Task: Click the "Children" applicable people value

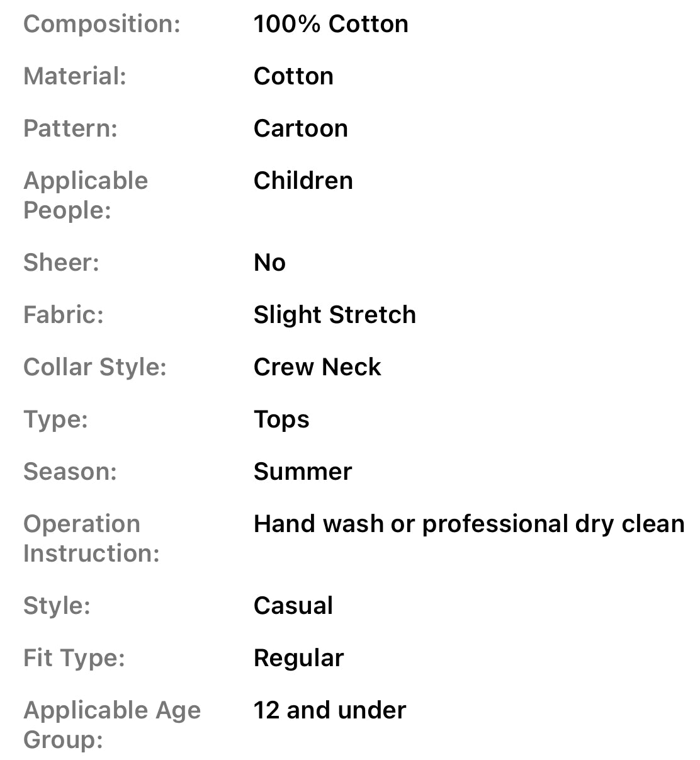Action: click(x=303, y=181)
